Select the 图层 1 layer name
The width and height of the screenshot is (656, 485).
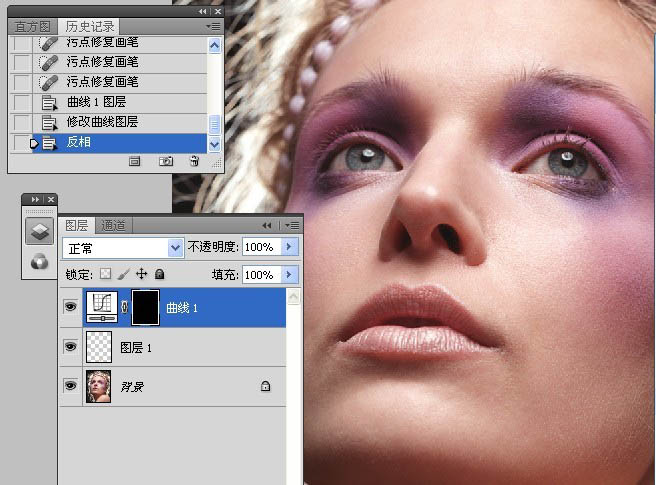pyautogui.click(x=136, y=347)
